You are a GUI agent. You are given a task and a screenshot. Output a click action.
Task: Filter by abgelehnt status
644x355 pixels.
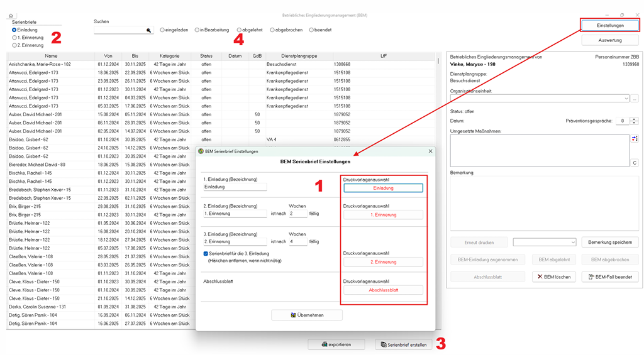tap(239, 30)
